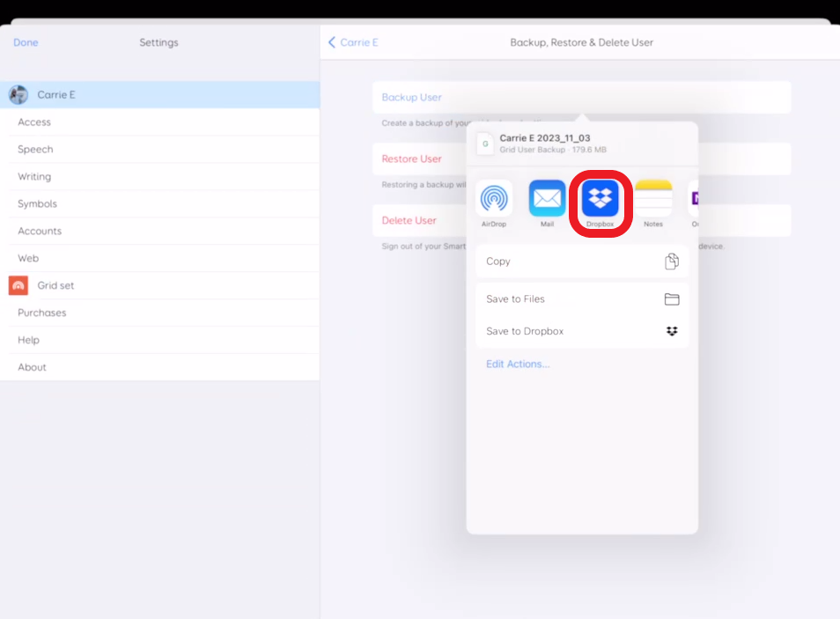The height and width of the screenshot is (619, 840).
Task: Tap Backup User option
Action: (x=582, y=97)
